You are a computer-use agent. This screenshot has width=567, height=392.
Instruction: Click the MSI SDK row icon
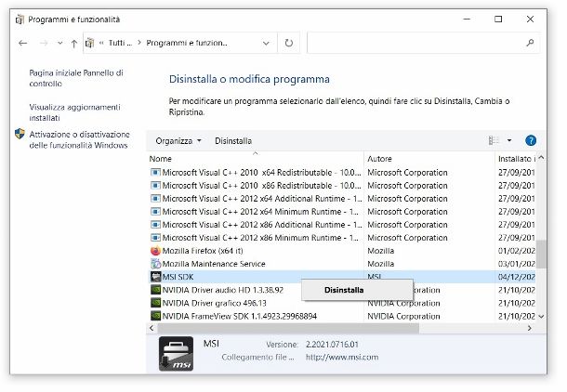click(x=155, y=277)
